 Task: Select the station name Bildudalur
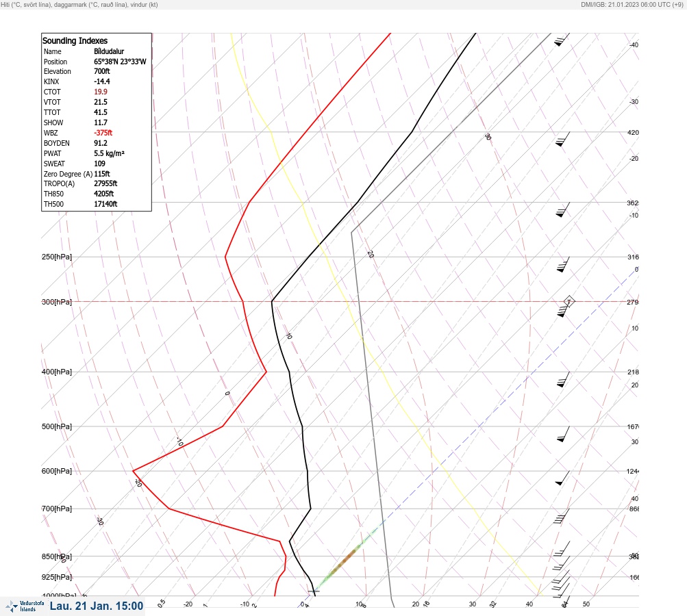point(109,51)
